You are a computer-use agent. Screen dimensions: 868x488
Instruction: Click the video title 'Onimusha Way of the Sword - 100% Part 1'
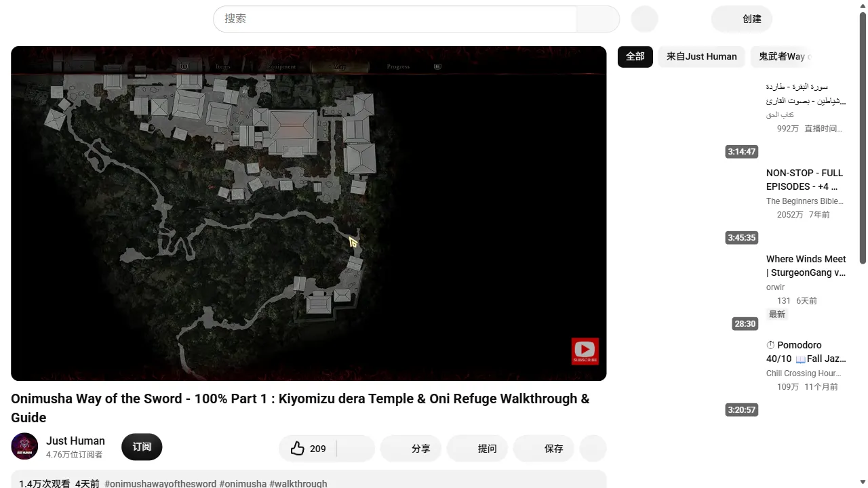point(300,408)
